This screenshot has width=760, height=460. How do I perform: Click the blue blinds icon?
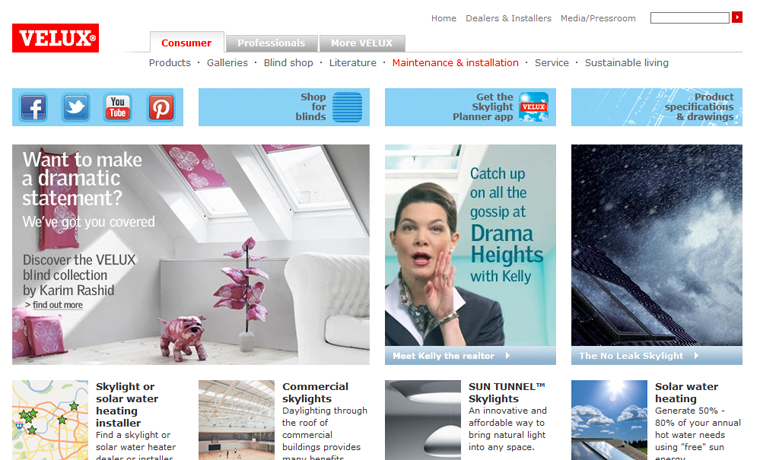click(347, 107)
